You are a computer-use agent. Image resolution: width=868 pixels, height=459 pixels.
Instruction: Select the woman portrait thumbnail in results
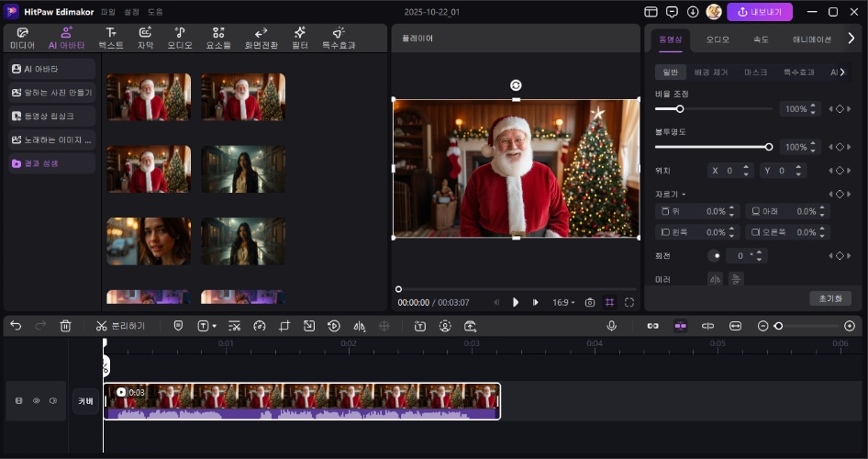click(149, 241)
